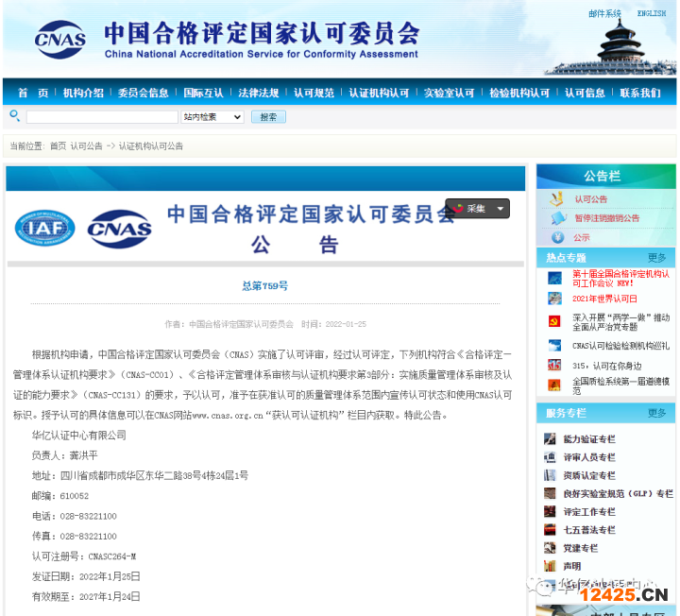Click thumbnail icon for 第十届全国合格评定机构认可工作会议

pyautogui.click(x=554, y=278)
